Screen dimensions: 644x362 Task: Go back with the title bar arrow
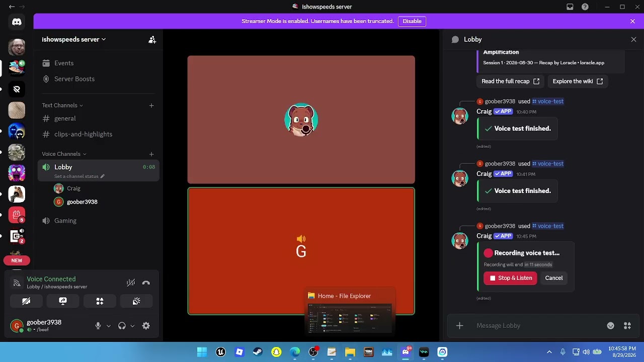click(12, 7)
